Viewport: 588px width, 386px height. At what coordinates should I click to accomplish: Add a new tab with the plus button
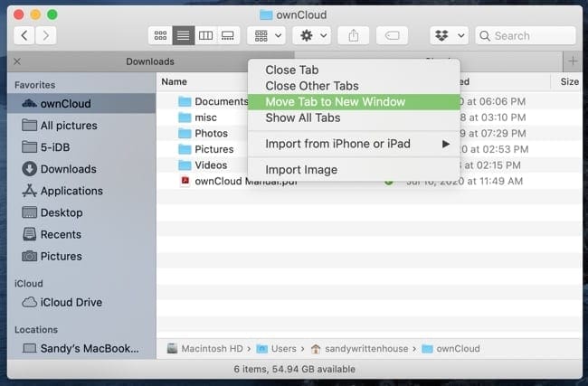(x=573, y=61)
